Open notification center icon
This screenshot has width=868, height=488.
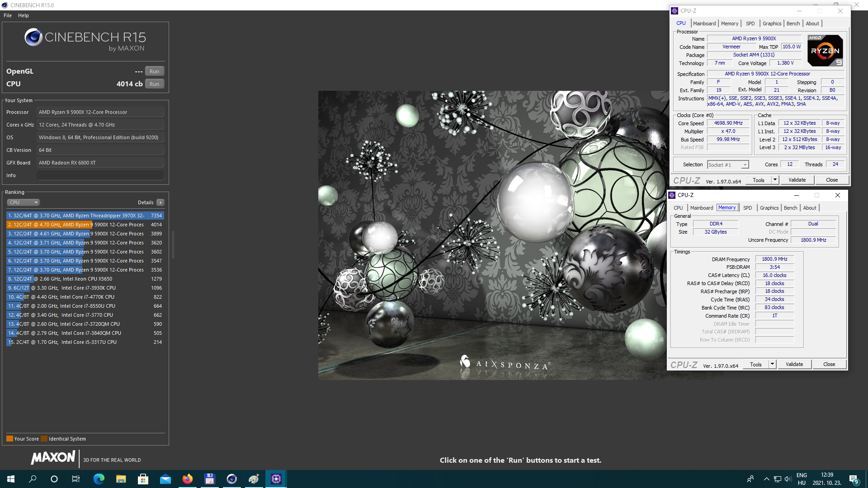coord(854,479)
